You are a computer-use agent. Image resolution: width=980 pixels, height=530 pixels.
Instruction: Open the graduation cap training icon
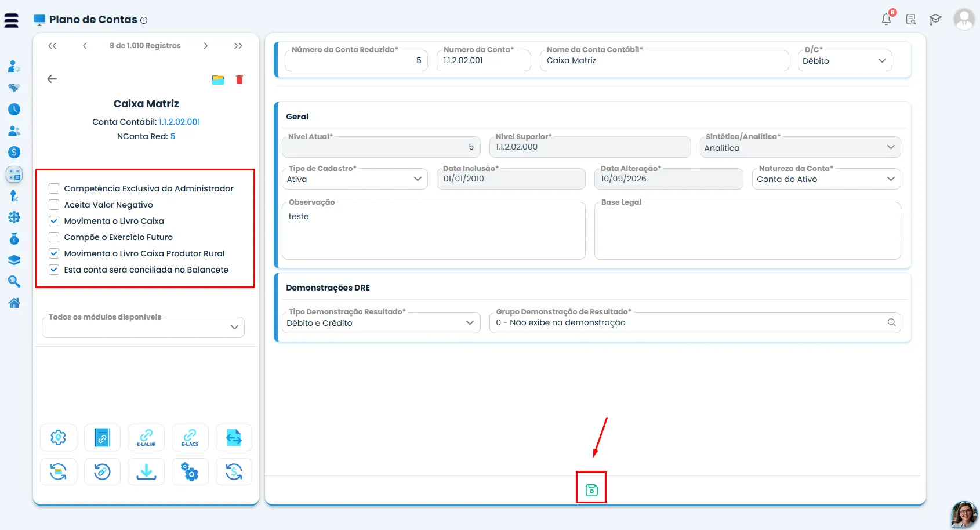click(x=935, y=20)
